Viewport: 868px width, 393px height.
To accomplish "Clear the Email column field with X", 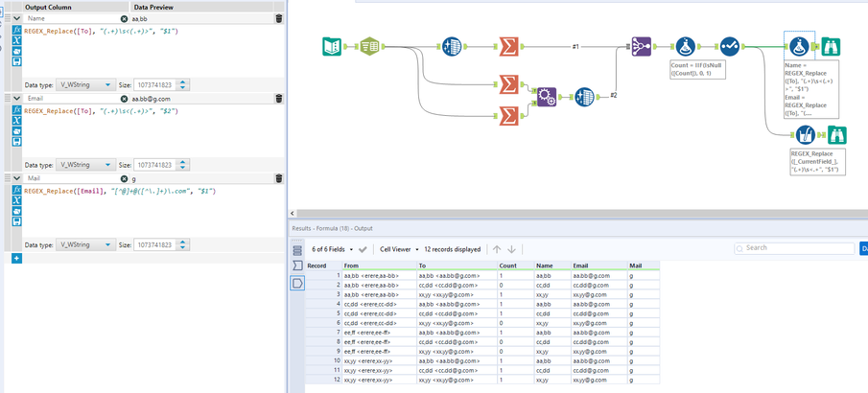I will (x=125, y=99).
